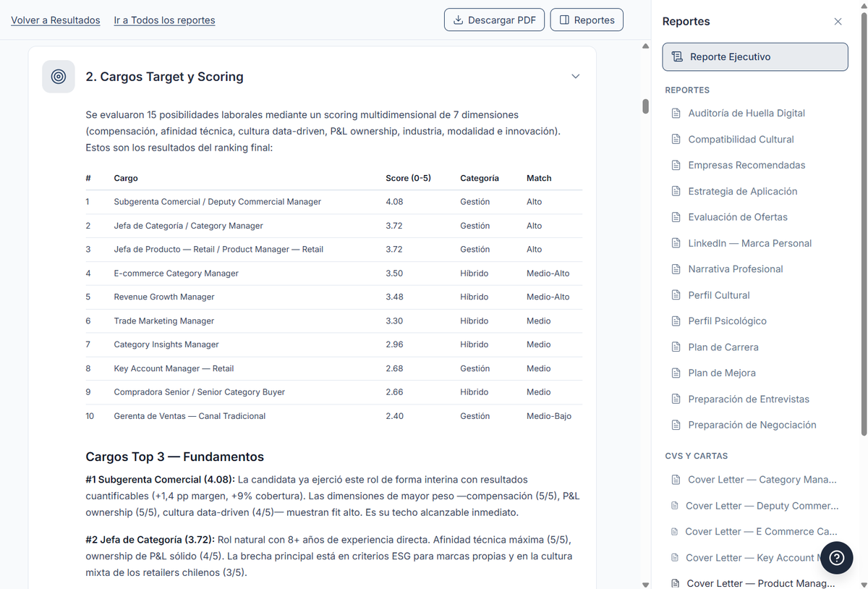Follow the Ir a Todos los reportes link
This screenshot has height=589, width=868.
[x=164, y=20]
